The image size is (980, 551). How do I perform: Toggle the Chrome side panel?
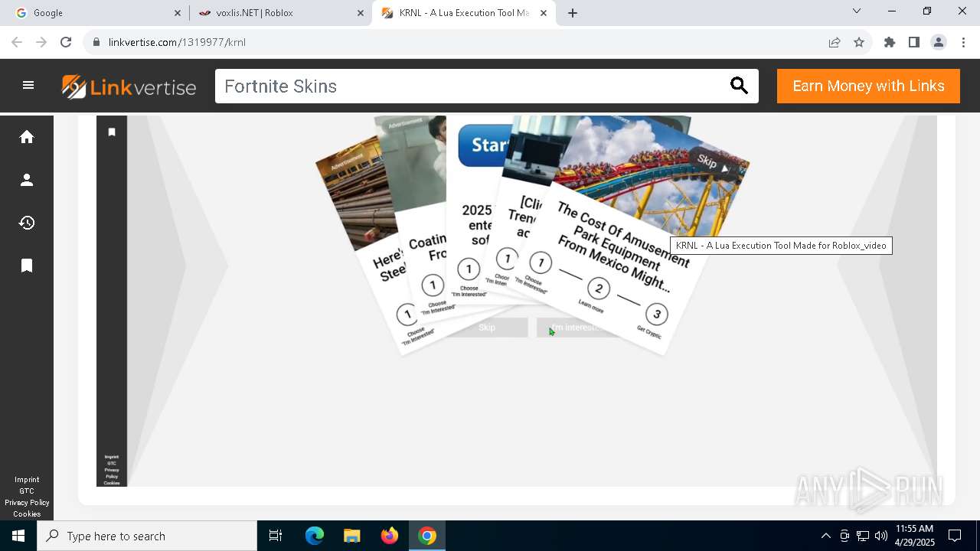tap(914, 42)
